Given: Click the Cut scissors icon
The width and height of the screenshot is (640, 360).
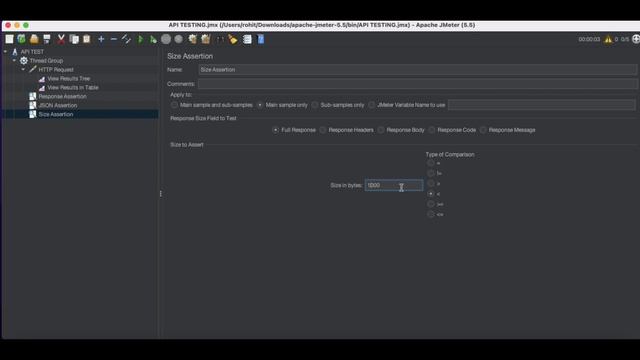Looking at the screenshot, I should point(61,39).
